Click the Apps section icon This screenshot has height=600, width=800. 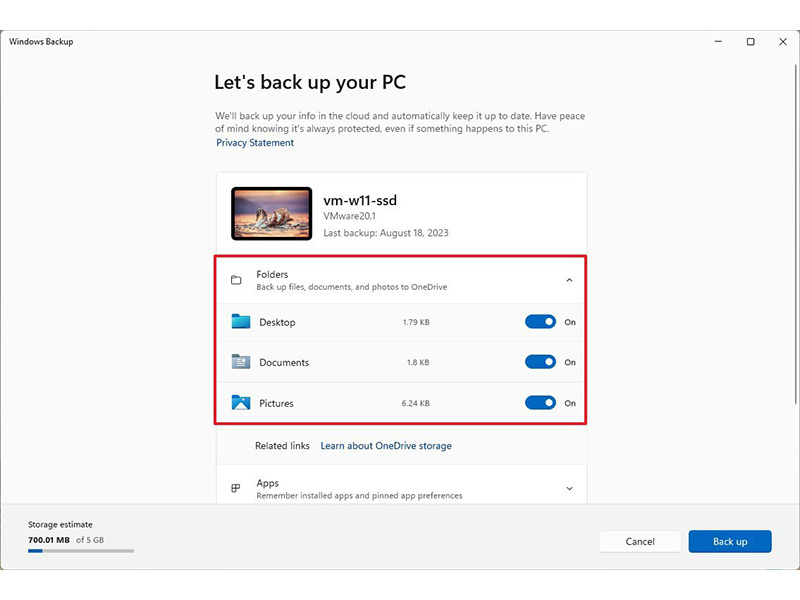click(x=236, y=488)
